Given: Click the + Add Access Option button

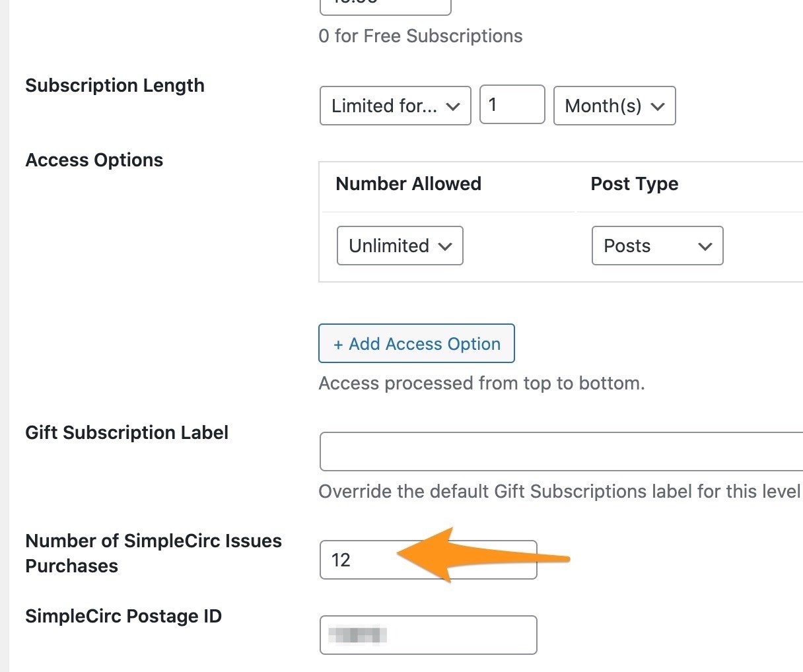Looking at the screenshot, I should (x=416, y=343).
